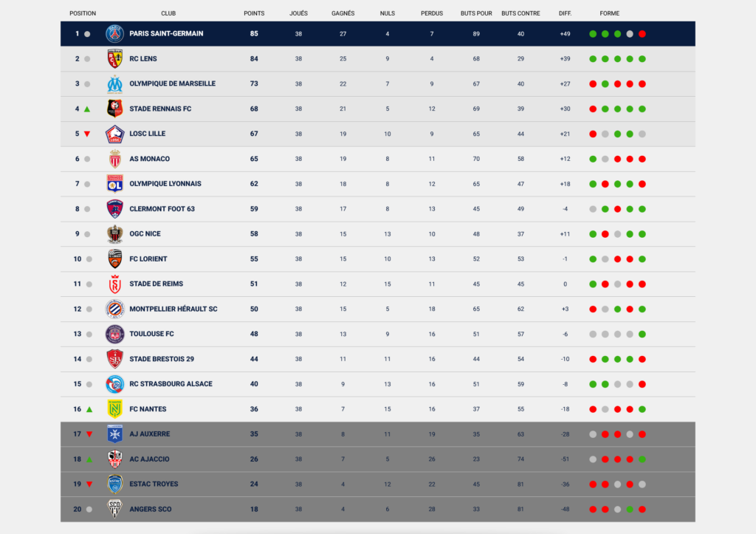Screen dimensions: 756x534
Task: Click the DIFF. column header
Action: 565,13
